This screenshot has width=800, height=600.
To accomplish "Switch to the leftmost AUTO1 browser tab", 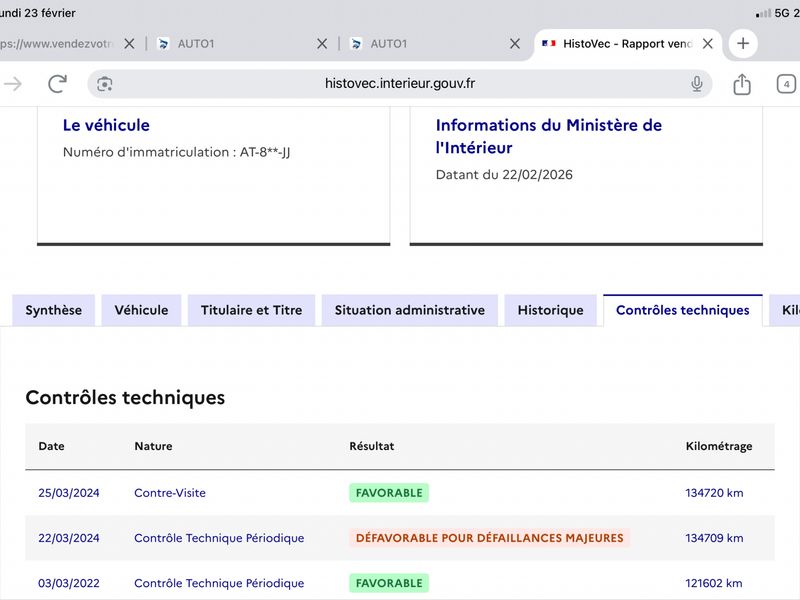I will [x=196, y=44].
